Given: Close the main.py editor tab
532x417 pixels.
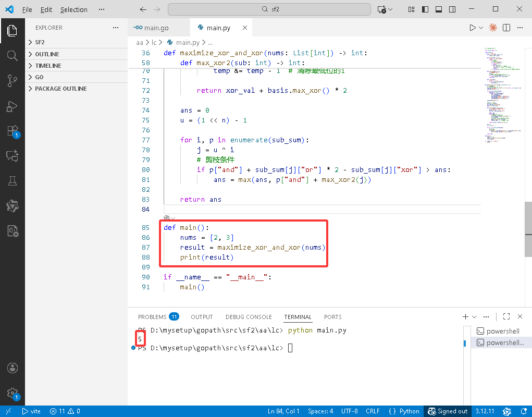Looking at the screenshot, I should [x=244, y=28].
